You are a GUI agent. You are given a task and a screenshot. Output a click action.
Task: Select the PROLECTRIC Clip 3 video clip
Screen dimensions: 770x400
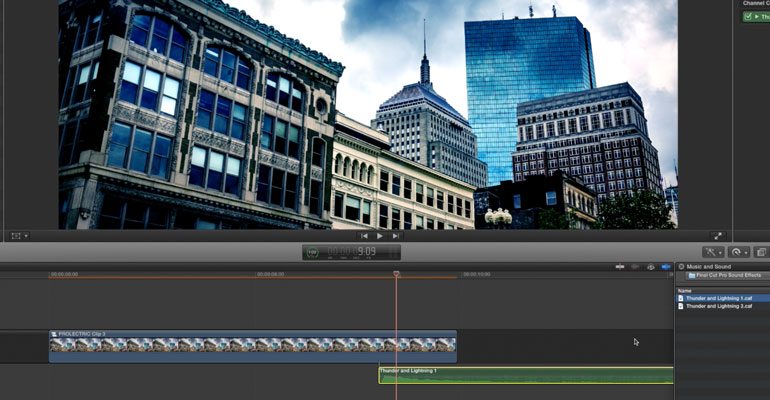point(253,347)
